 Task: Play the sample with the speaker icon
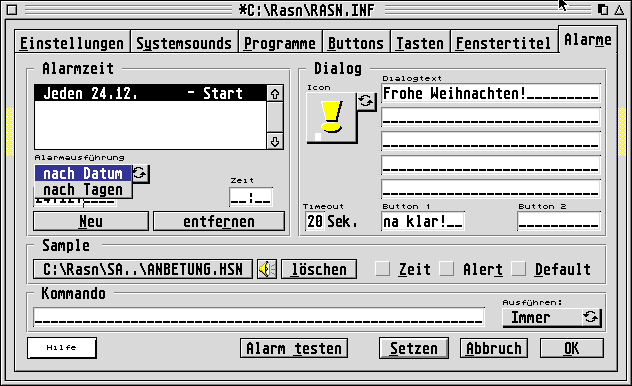pyautogui.click(x=267, y=269)
